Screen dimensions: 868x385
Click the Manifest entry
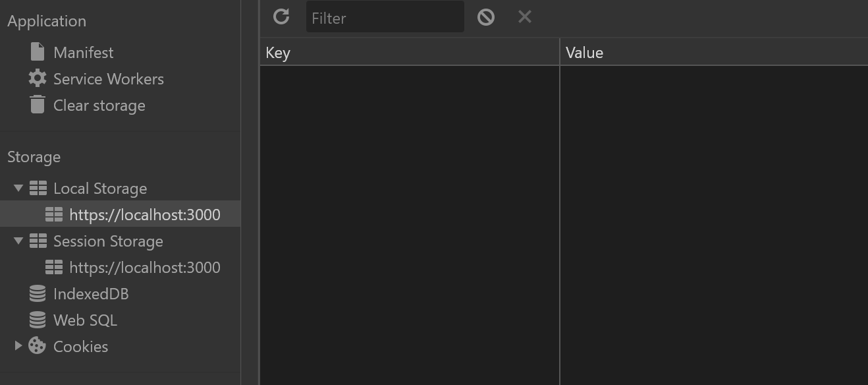click(x=82, y=51)
